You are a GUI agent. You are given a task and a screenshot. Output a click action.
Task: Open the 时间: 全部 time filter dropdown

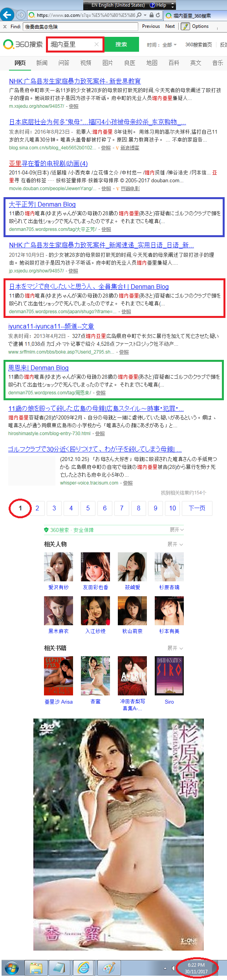pyautogui.click(x=162, y=45)
